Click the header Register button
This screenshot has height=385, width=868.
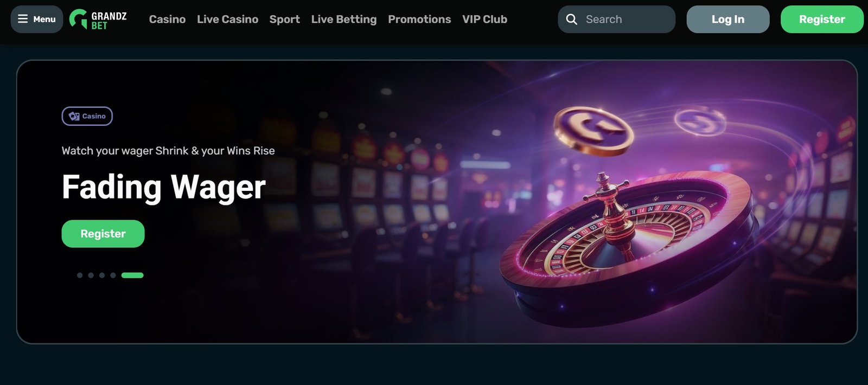(822, 20)
